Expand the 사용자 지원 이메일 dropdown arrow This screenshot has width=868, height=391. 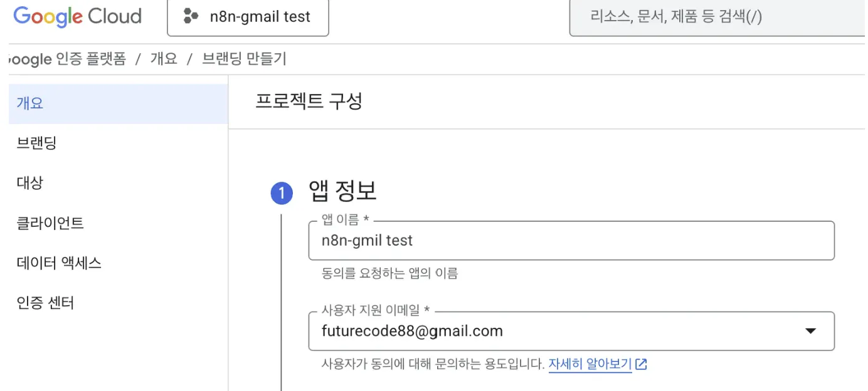click(x=812, y=331)
